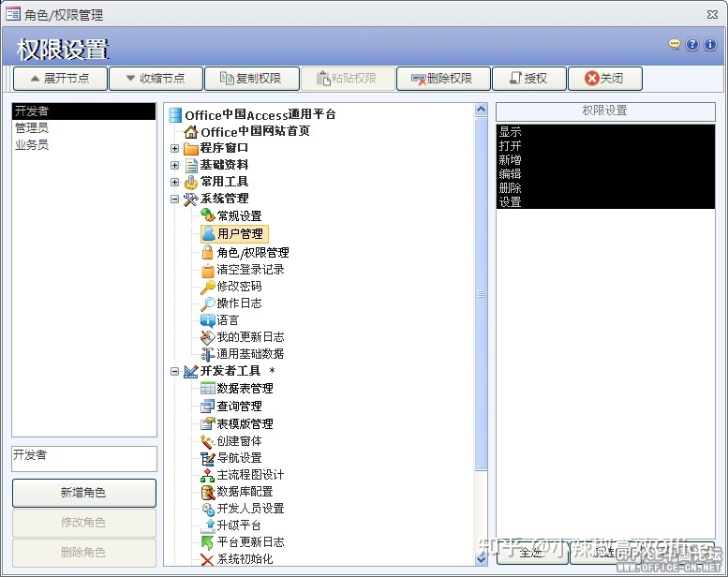
Task: Click the icon of 我的更新日志
Action: tap(208, 337)
